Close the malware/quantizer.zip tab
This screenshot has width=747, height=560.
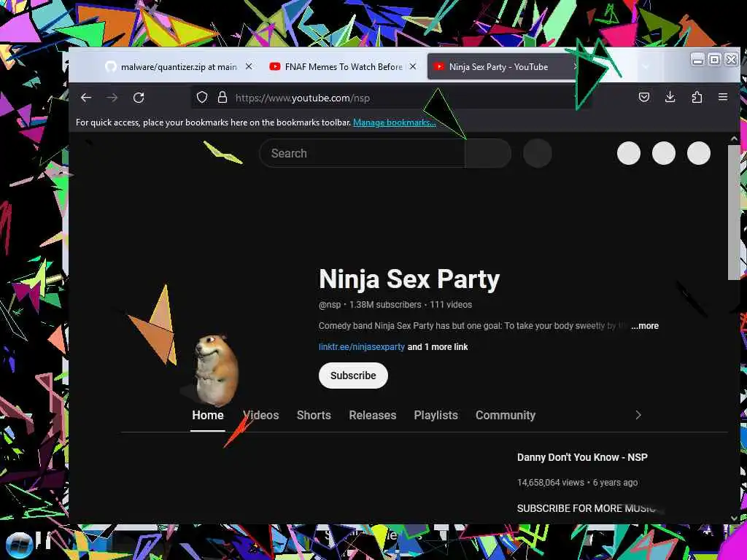(249, 66)
